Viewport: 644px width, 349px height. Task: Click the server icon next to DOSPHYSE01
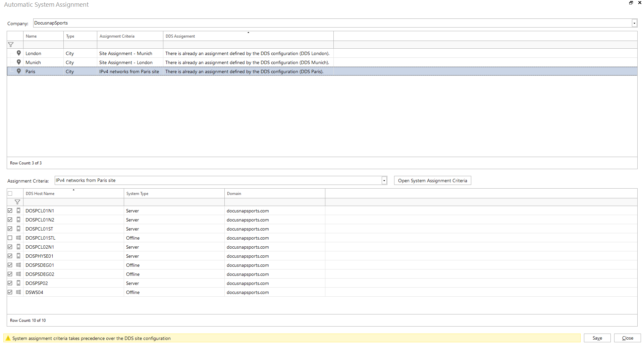click(x=18, y=256)
